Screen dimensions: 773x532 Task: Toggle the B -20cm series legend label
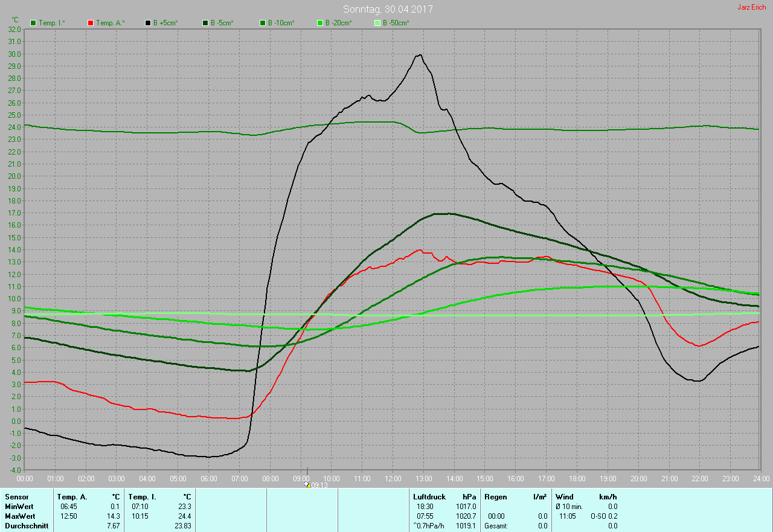(x=338, y=23)
